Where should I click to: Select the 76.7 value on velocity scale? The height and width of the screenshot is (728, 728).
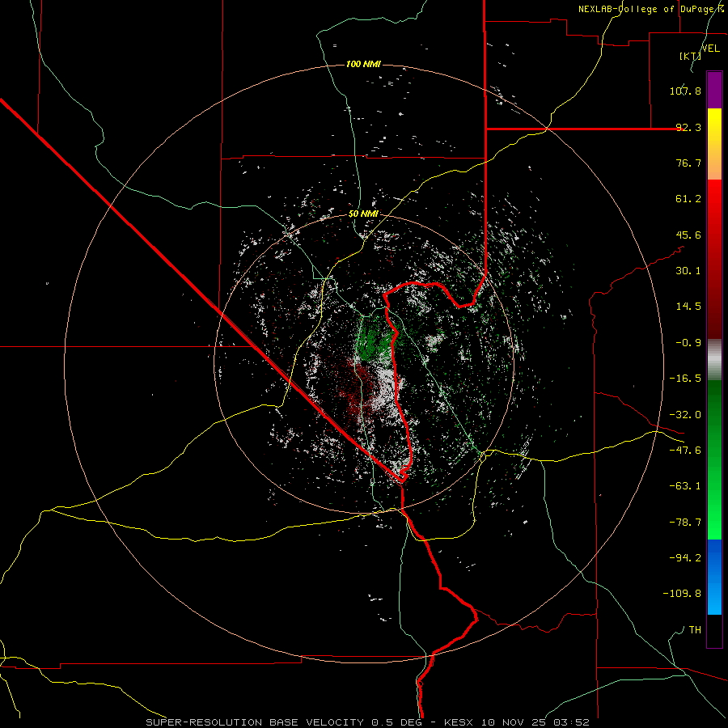688,163
